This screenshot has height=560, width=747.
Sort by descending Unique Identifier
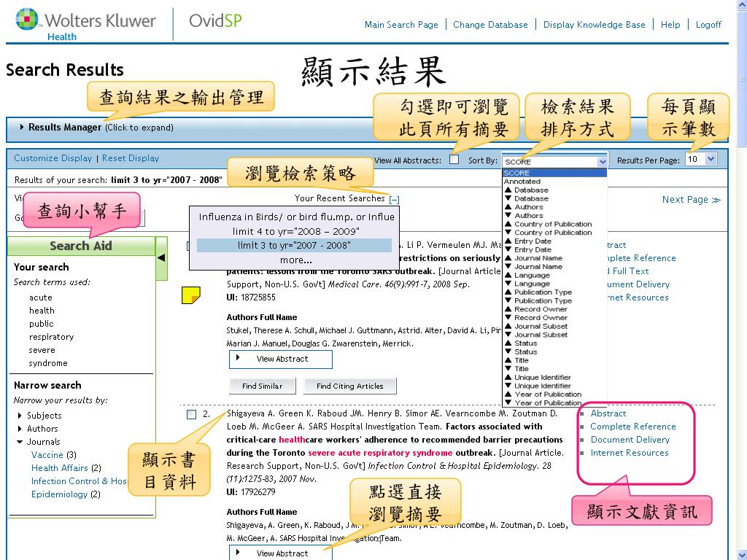point(538,386)
